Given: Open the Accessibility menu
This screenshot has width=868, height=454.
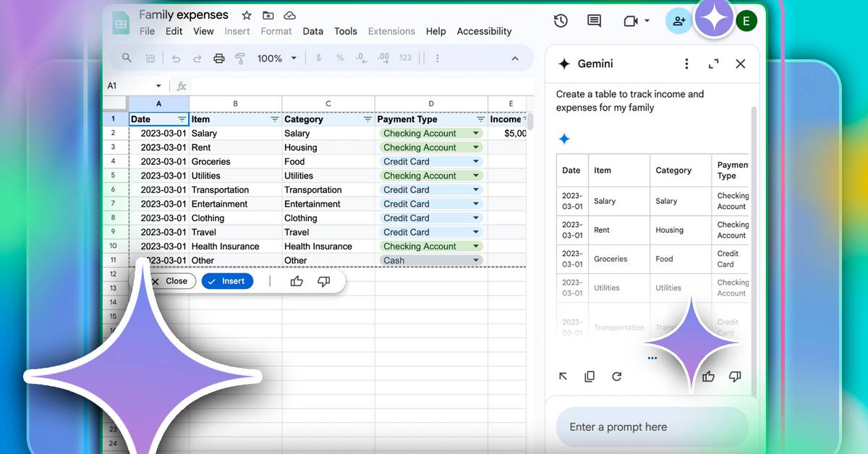Looking at the screenshot, I should [x=484, y=31].
